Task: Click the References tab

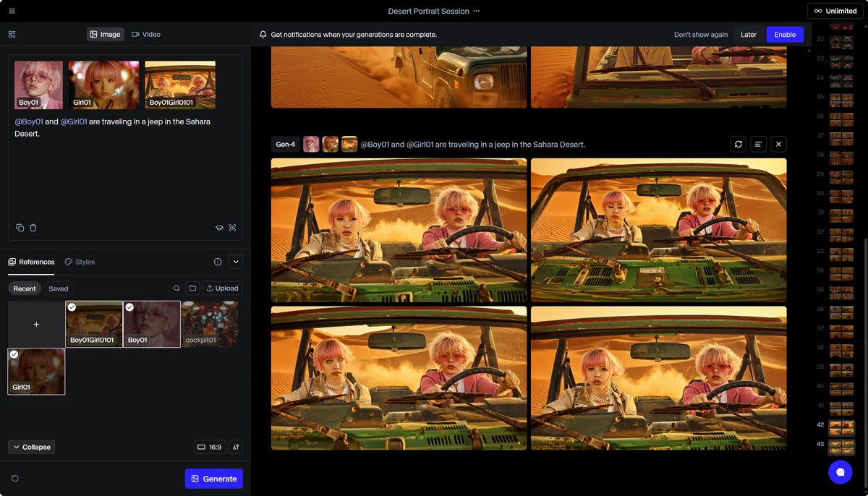Action: pyautogui.click(x=31, y=262)
